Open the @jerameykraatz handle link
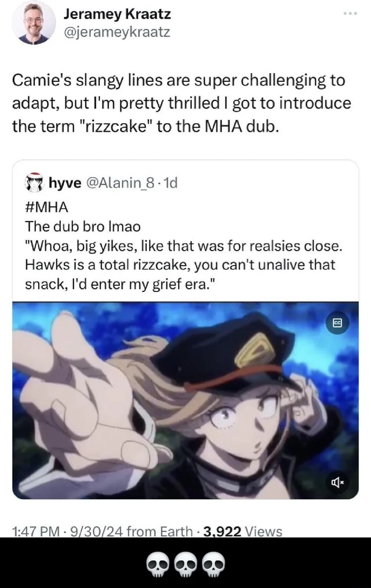Screen dimensions: 371x588 coord(117,33)
